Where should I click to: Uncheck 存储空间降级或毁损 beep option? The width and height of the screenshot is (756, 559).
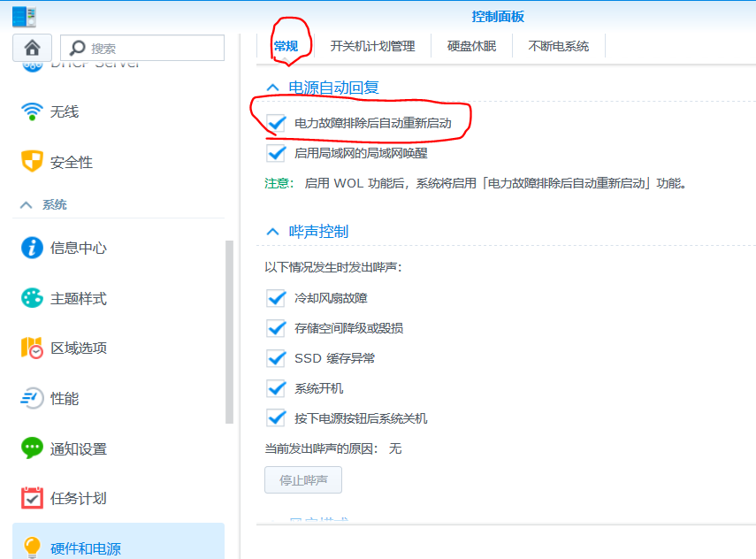click(x=276, y=328)
